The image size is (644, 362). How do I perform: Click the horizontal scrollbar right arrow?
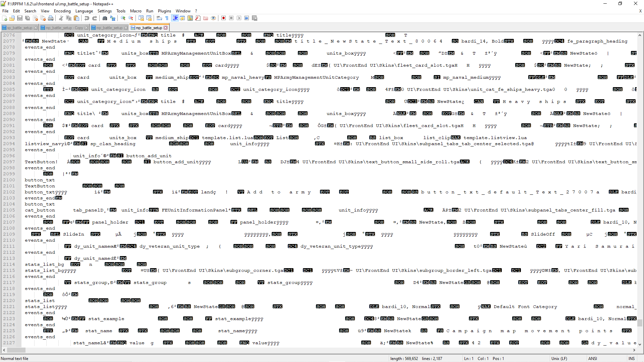pyautogui.click(x=634, y=350)
